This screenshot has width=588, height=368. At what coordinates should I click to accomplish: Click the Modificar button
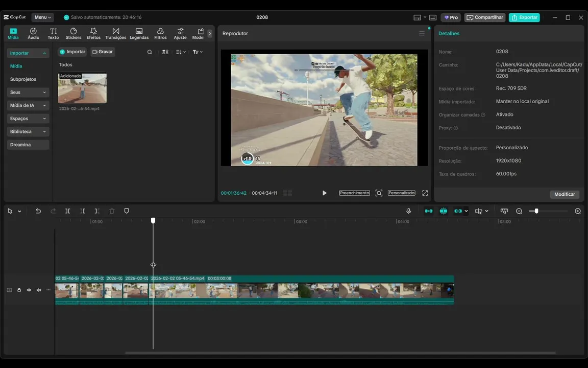click(565, 194)
